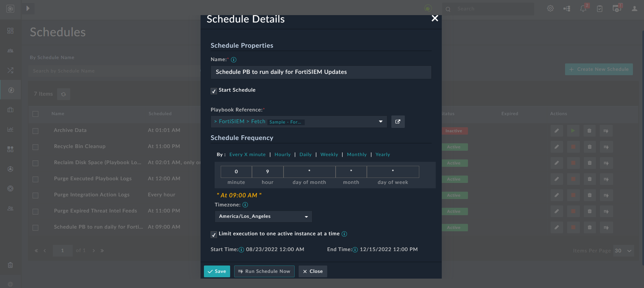Edit the Purge Integration Action Logs schedule

click(x=557, y=195)
